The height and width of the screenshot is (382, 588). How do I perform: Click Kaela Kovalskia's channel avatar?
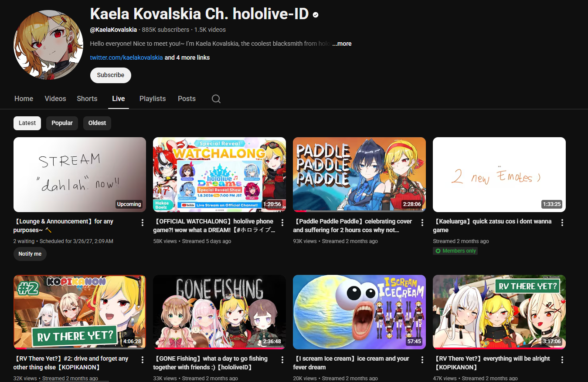click(48, 45)
